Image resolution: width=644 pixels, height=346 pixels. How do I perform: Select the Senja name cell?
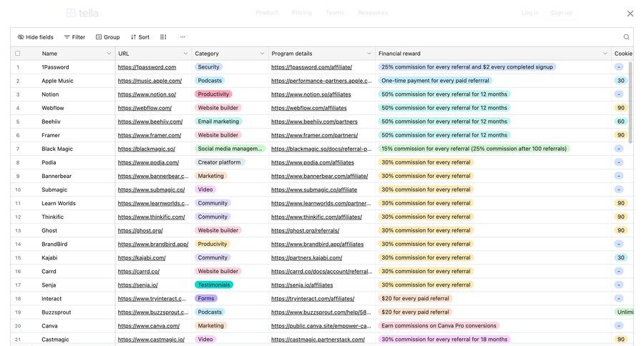point(63,285)
